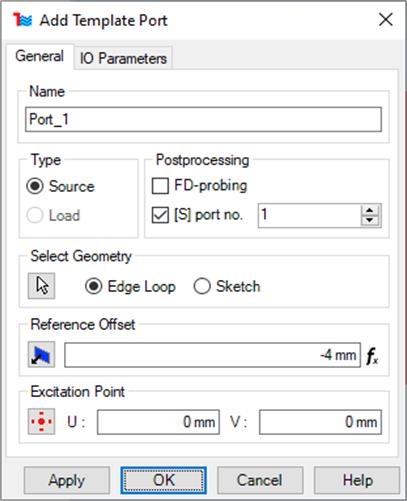Choose the Edge Loop geometry option

(94, 286)
